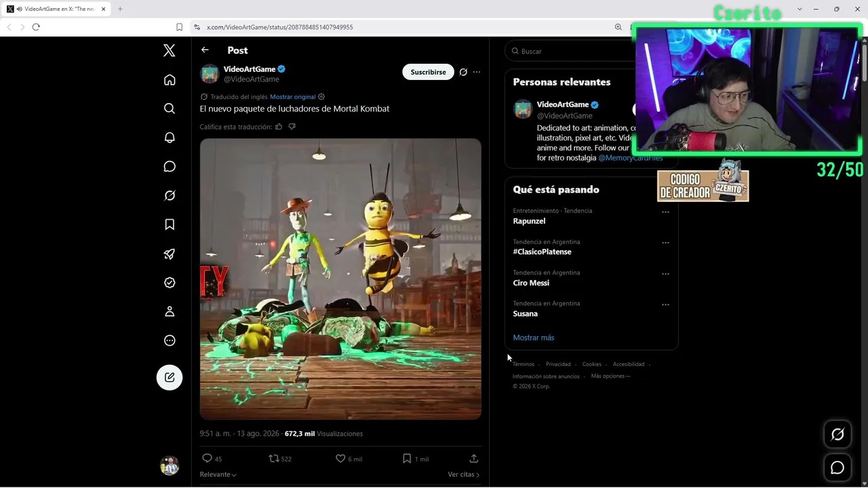Open the Privacidad footer link
The width and height of the screenshot is (868, 488).
[x=558, y=364]
